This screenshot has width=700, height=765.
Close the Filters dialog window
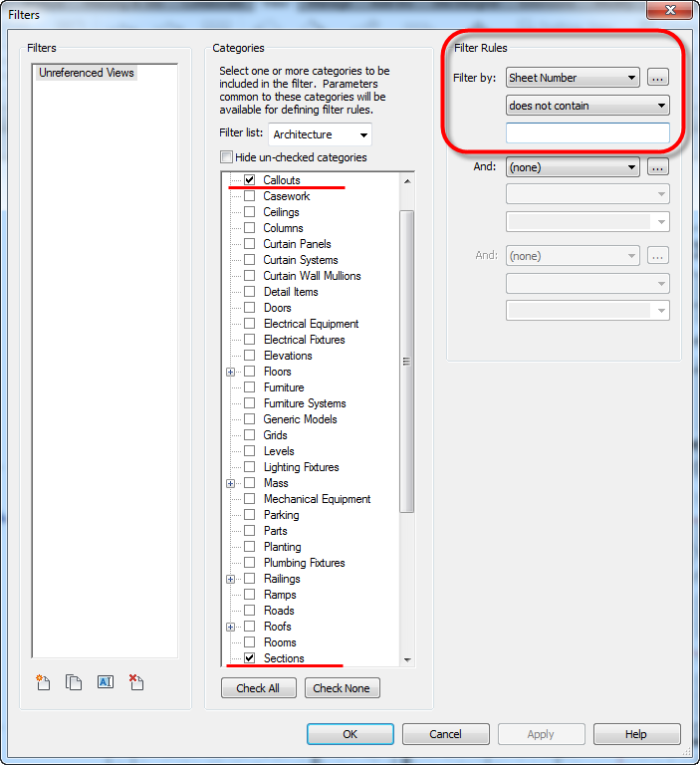pyautogui.click(x=670, y=10)
